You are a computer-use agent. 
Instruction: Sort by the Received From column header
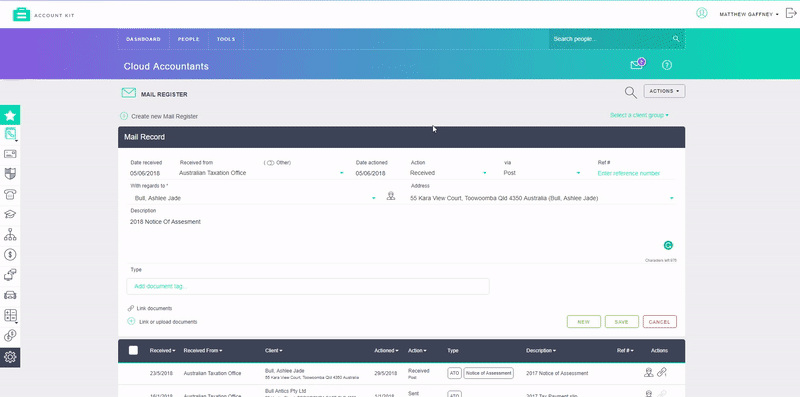click(x=203, y=351)
